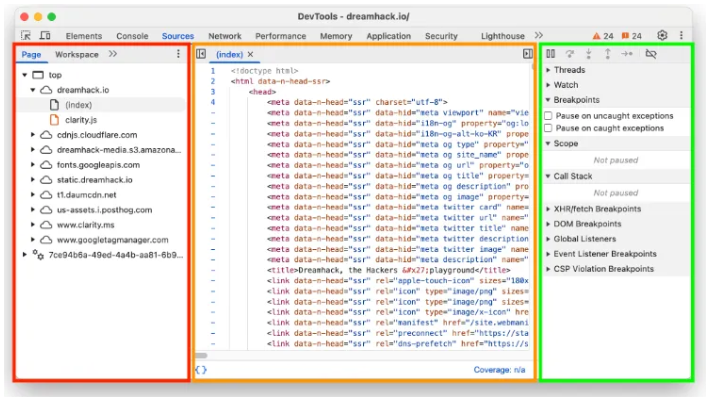Open the Elements panel
706x397 pixels.
point(84,36)
